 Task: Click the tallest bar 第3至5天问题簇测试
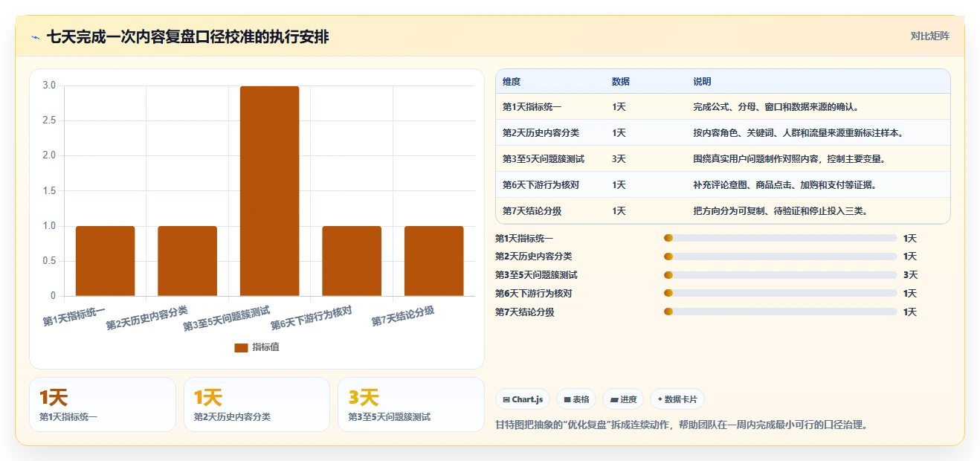pos(269,191)
